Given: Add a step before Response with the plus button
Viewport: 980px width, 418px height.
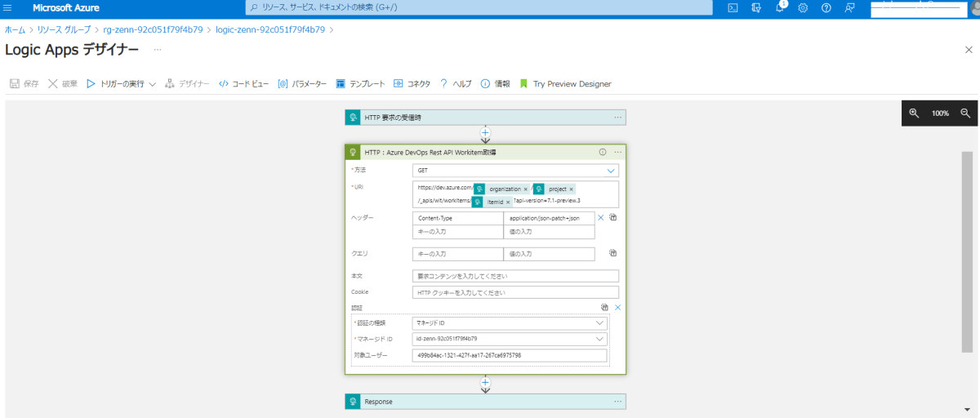Looking at the screenshot, I should (485, 382).
